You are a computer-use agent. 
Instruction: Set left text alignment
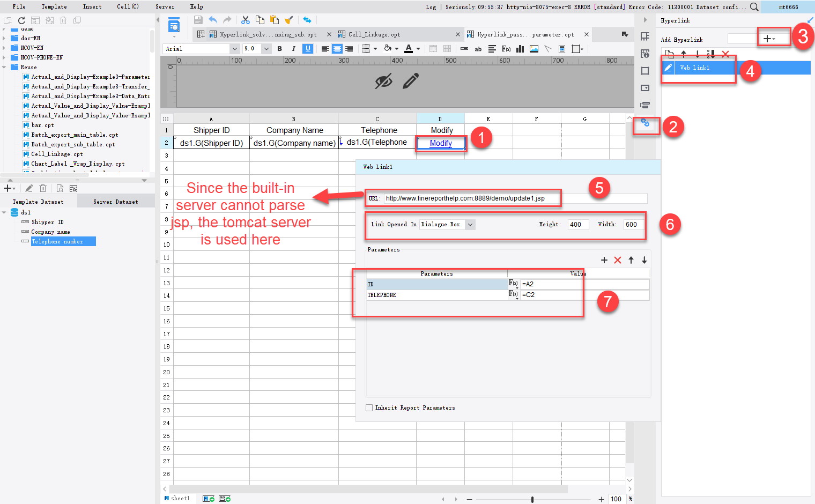click(325, 49)
